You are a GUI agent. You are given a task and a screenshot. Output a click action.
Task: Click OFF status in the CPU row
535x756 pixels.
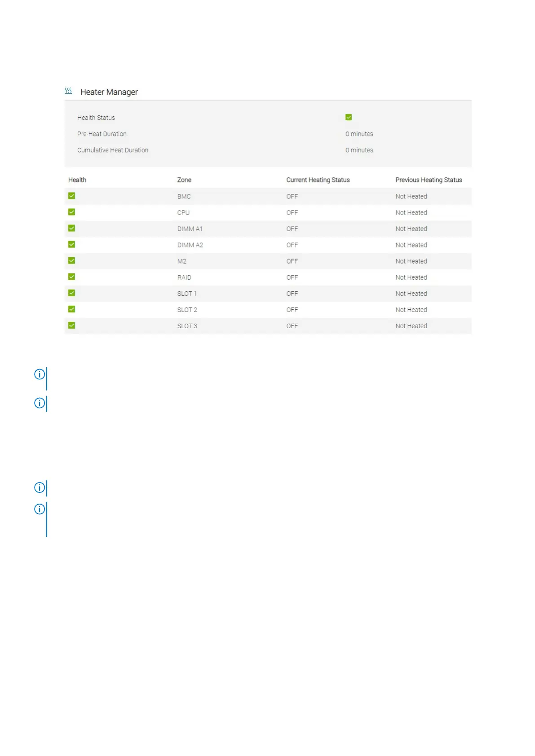[x=292, y=213]
